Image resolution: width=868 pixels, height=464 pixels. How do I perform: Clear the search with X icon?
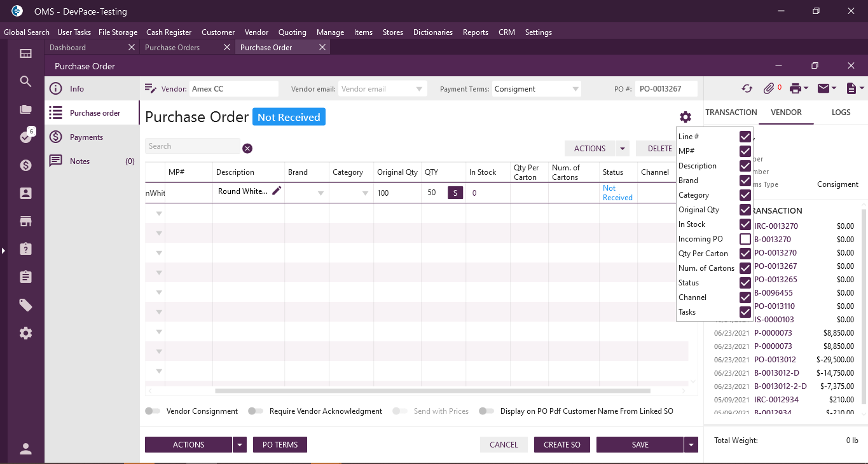pos(247,148)
